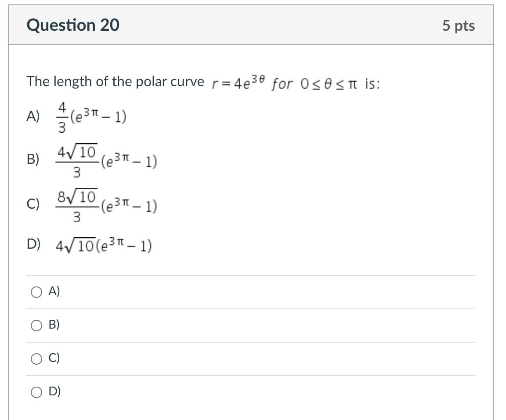The height and width of the screenshot is (420, 506).
Task: Click the 0 ≤ θ ≤ π range expression
Action: 329,84
